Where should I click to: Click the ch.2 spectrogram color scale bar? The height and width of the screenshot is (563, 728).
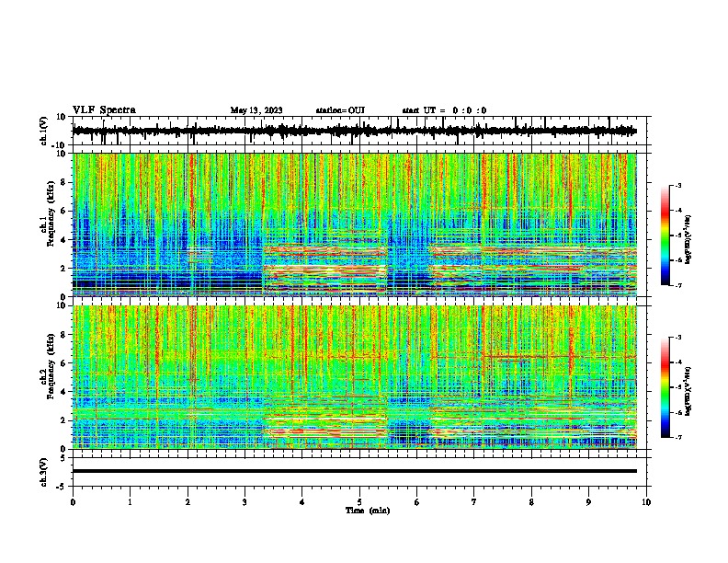tap(665, 387)
